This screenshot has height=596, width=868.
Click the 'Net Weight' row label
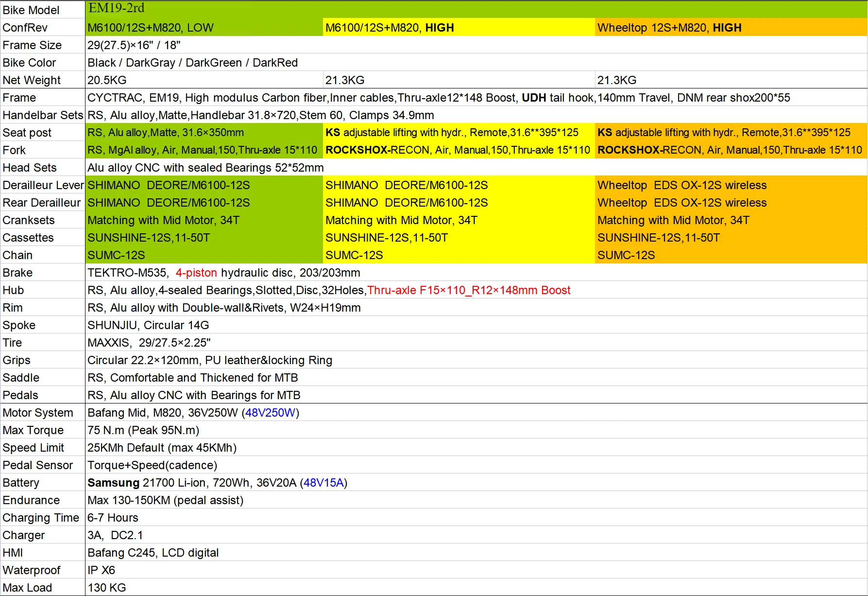32,80
